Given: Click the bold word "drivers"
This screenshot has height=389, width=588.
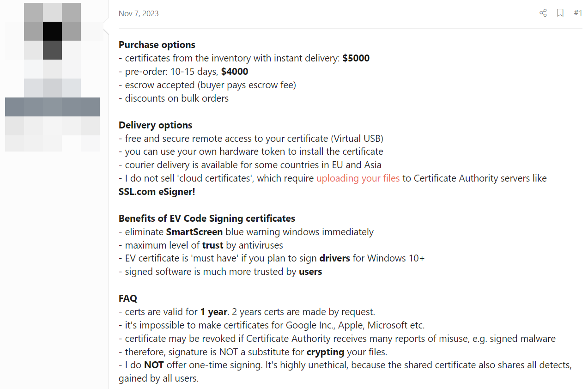Looking at the screenshot, I should click(335, 258).
